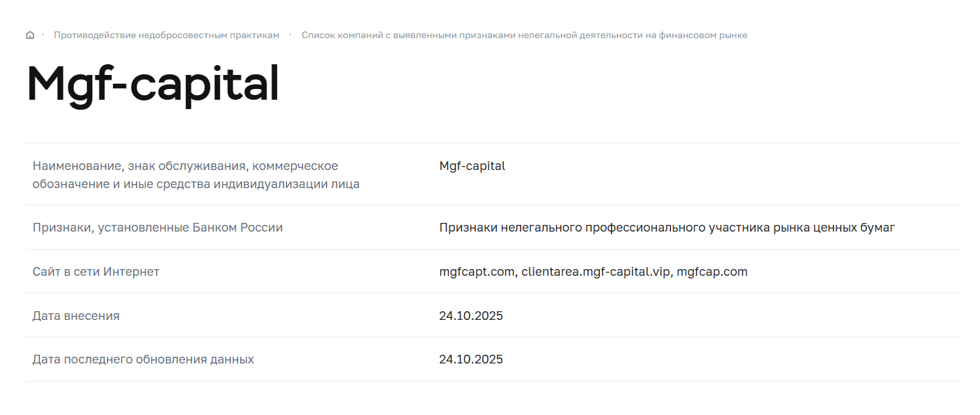
Task: Click the large 'Mgf-capital' page heading
Action: click(x=153, y=84)
